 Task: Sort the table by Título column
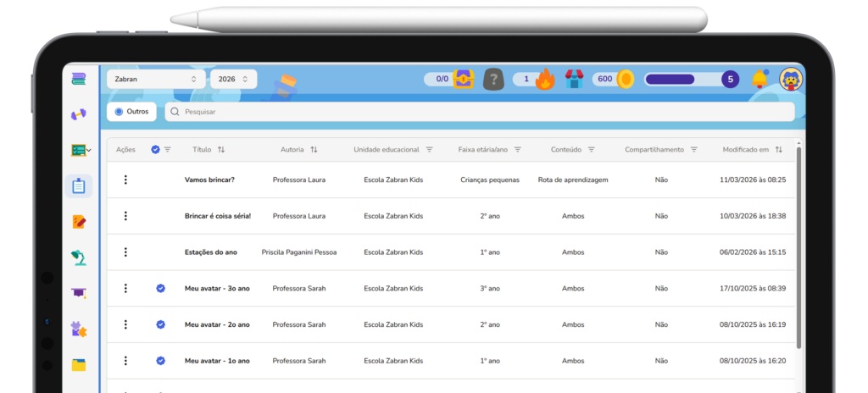point(221,150)
